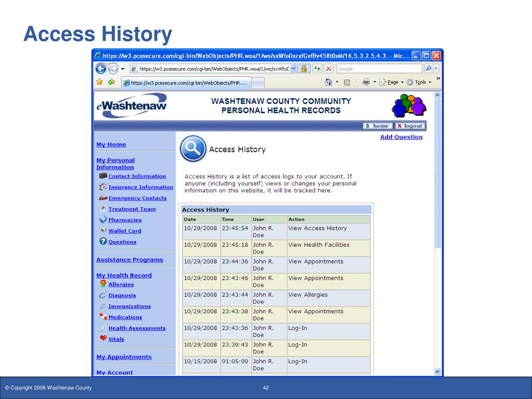
Task: Click the page scrollbar up arrow
Action: [437, 96]
